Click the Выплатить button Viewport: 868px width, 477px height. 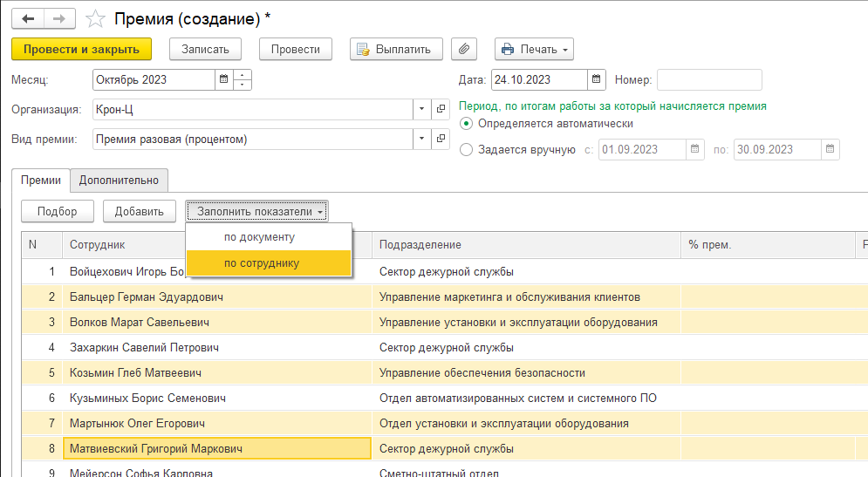(396, 49)
